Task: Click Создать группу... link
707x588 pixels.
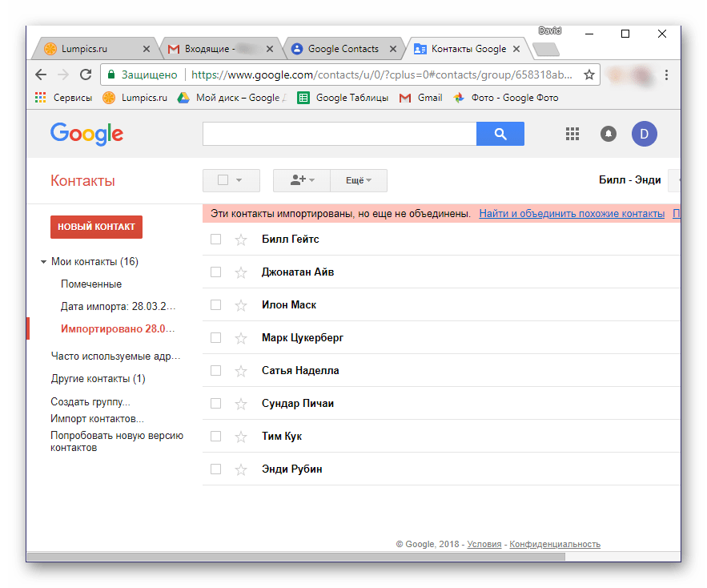Action: click(90, 401)
